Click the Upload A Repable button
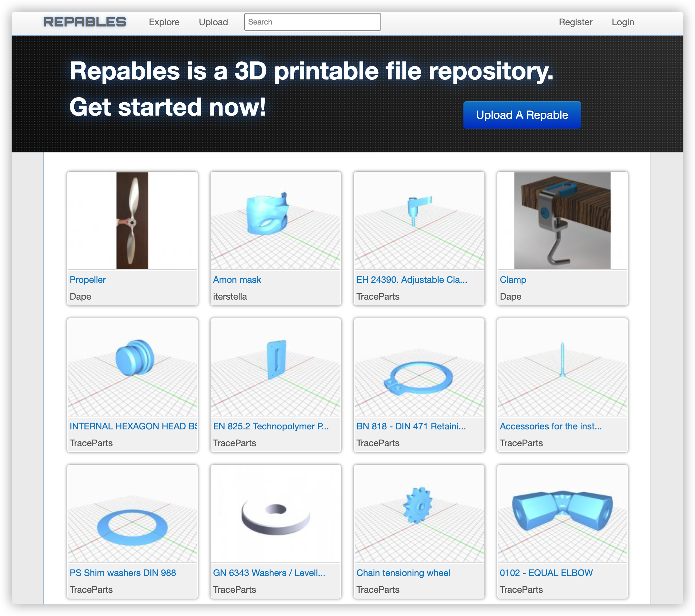This screenshot has height=616, width=695. tap(522, 115)
